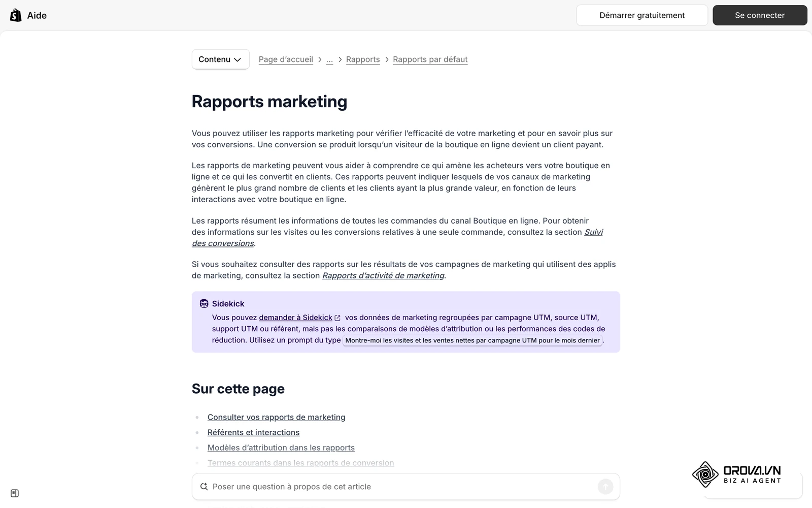Click the Sur cette page heading
The image size is (812, 508).
[238, 389]
